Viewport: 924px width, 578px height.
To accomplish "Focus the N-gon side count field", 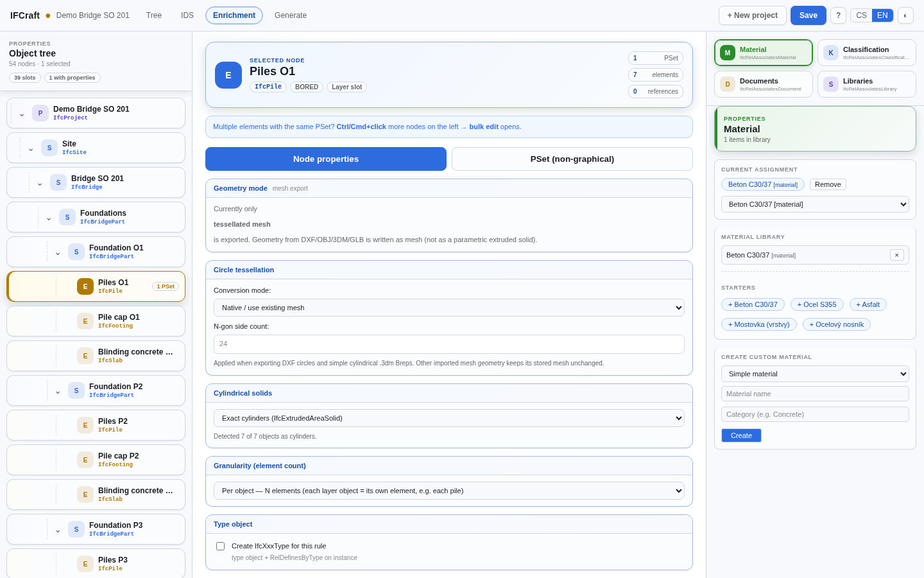I will (x=449, y=344).
